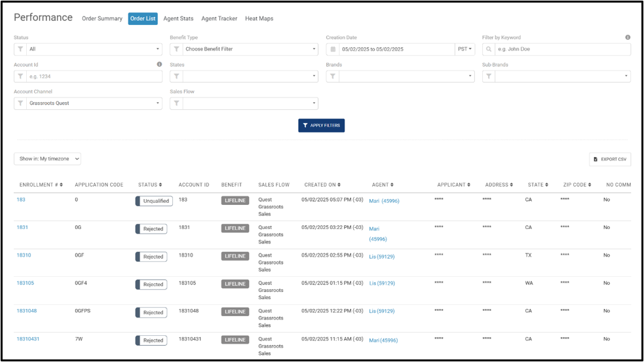Sort by Address column arrows
Screen dimensions: 644x362
[x=512, y=185]
